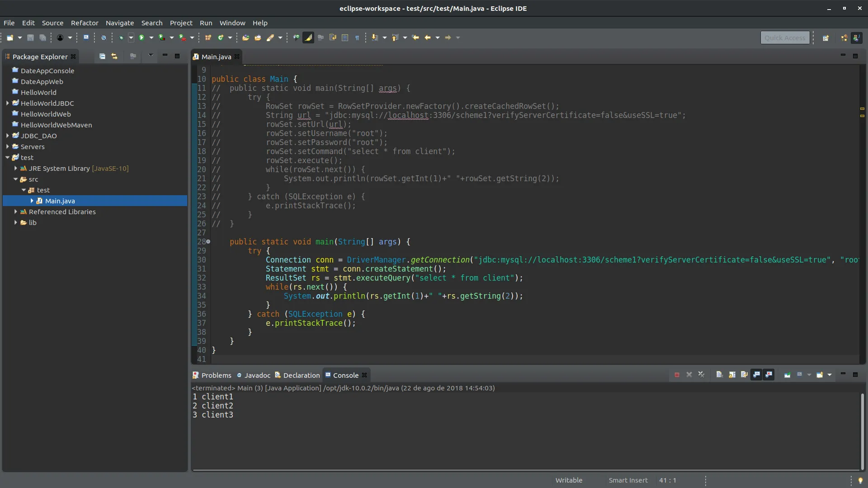Click the Clear Console icon
Viewport: 868px width, 488px height.
[719, 375]
